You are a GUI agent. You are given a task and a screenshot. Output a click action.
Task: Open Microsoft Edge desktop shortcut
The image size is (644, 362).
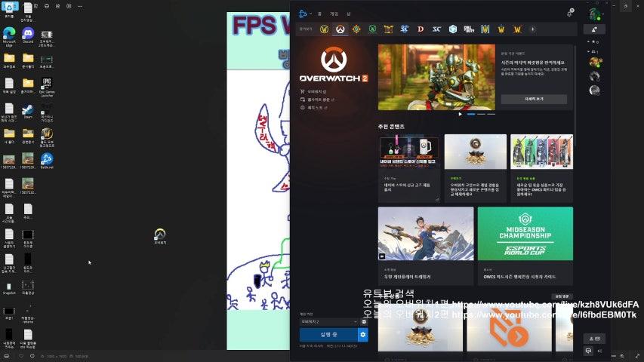[9, 35]
